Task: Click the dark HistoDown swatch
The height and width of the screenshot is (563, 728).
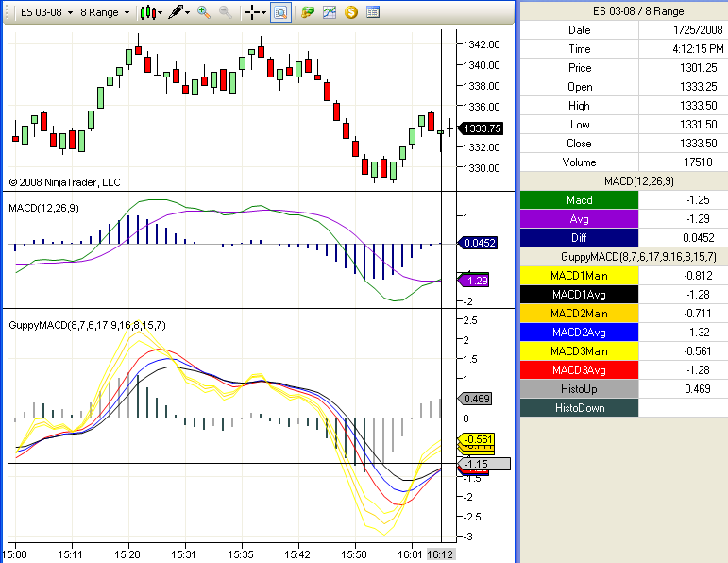Action: [580, 408]
